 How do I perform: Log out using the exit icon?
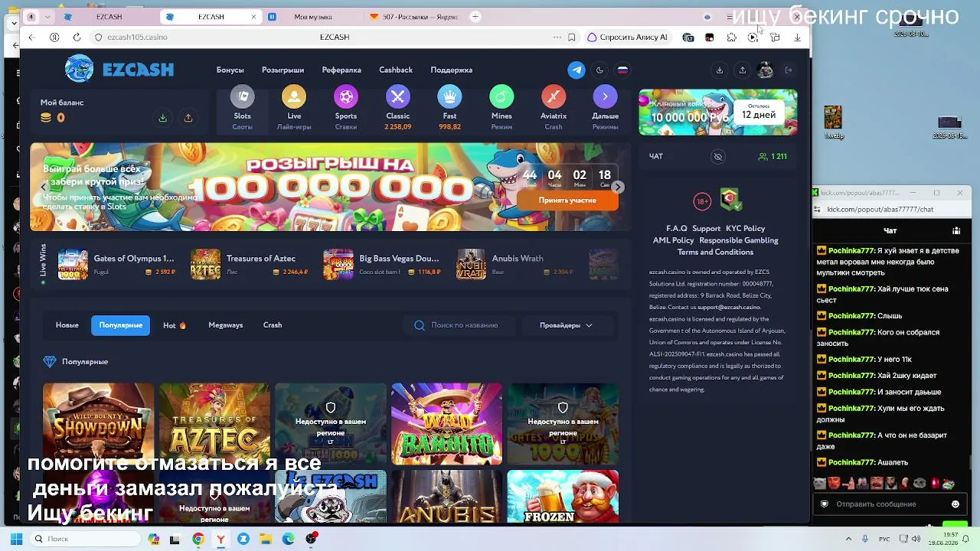click(789, 70)
